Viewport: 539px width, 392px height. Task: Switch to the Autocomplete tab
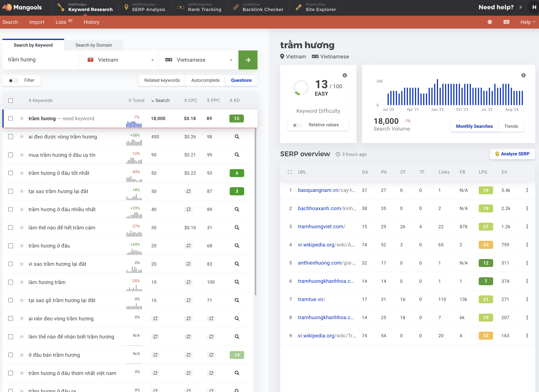coord(205,80)
